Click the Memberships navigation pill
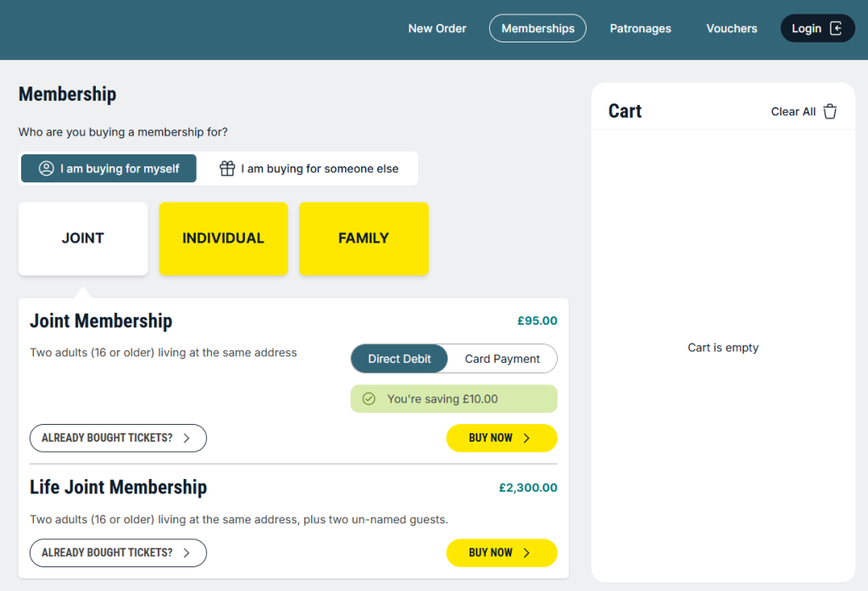Image resolution: width=868 pixels, height=591 pixels. point(537,28)
